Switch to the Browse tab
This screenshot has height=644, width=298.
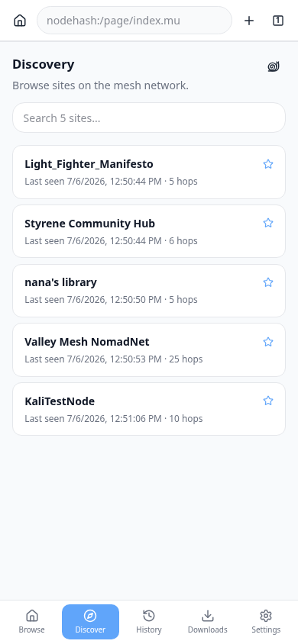pos(31,622)
